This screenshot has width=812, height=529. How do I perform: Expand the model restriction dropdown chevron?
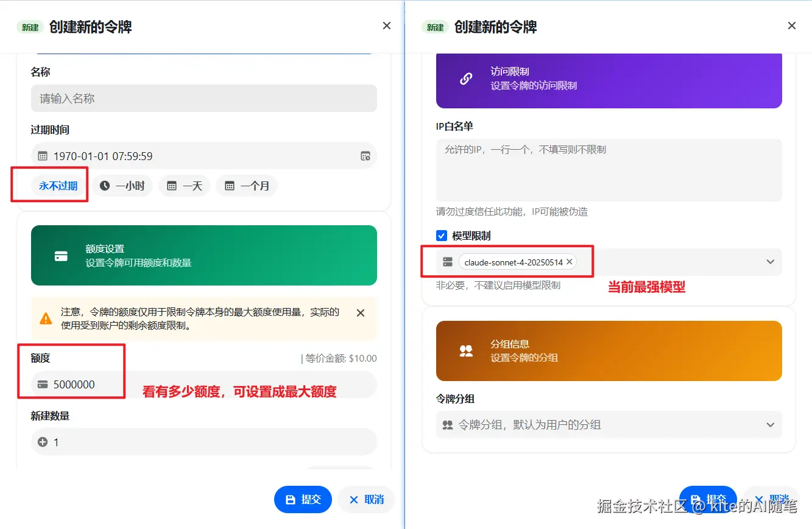coord(770,262)
